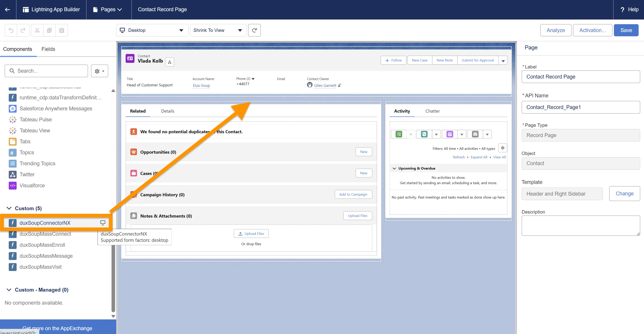
Task: Open the Dux-Soup account link
Action: click(x=201, y=85)
